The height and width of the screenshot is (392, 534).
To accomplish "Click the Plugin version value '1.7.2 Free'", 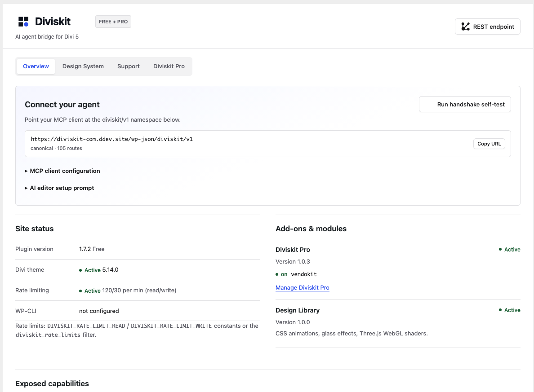I will pyautogui.click(x=92, y=249).
